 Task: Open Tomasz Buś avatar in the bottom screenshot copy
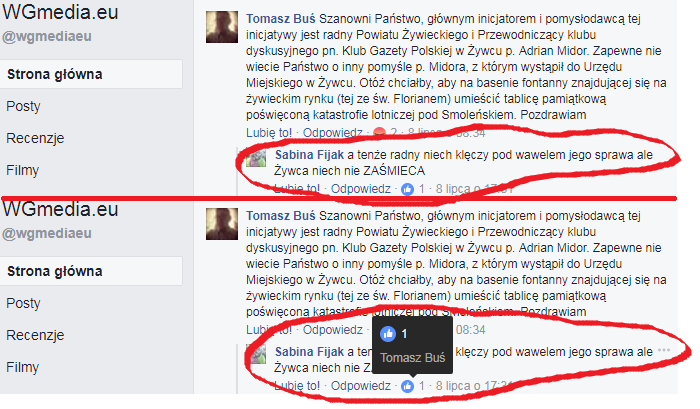[x=222, y=224]
